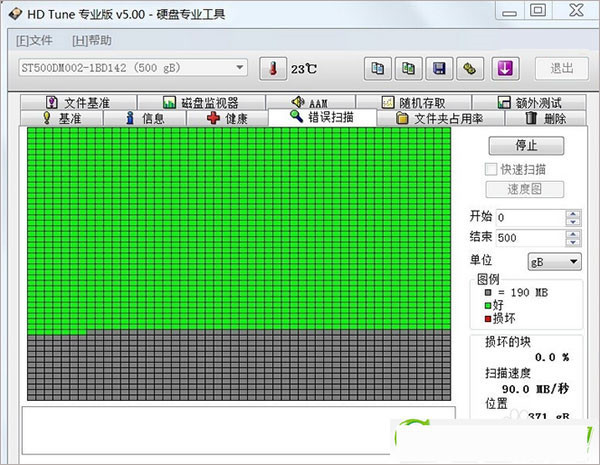Click the copy screenshot to clipboard icon
The height and width of the screenshot is (465, 600).
point(408,68)
